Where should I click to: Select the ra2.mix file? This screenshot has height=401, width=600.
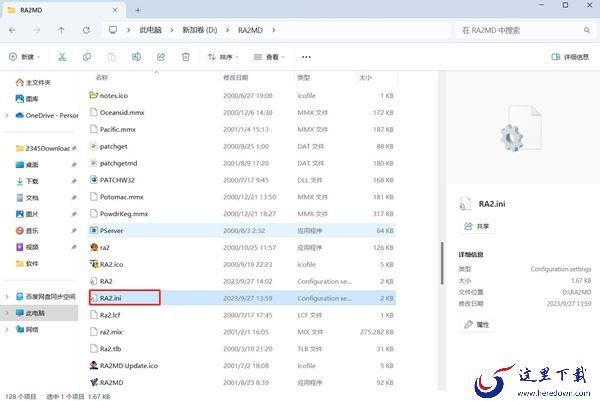[x=242, y=332]
